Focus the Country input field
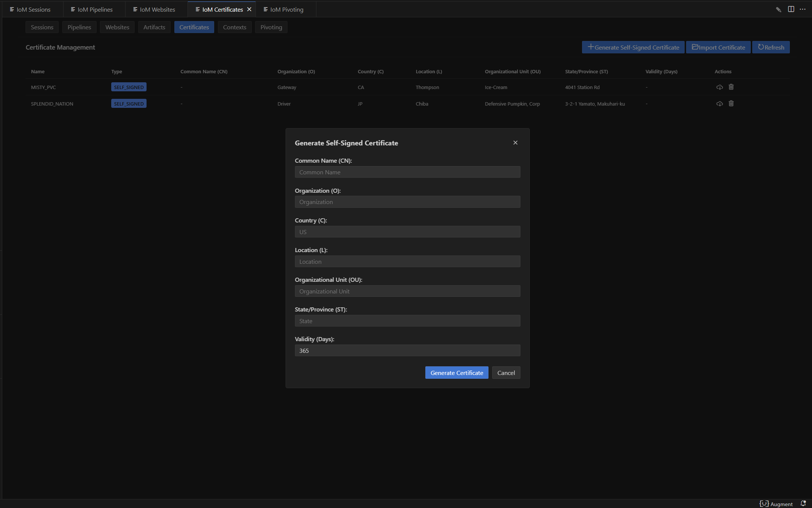 click(x=407, y=232)
